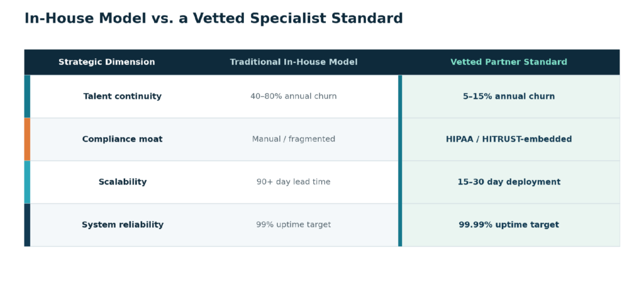The width and height of the screenshot is (644, 287).
Task: Click the orange accent bar beside Compliance moat
Action: tap(27, 139)
